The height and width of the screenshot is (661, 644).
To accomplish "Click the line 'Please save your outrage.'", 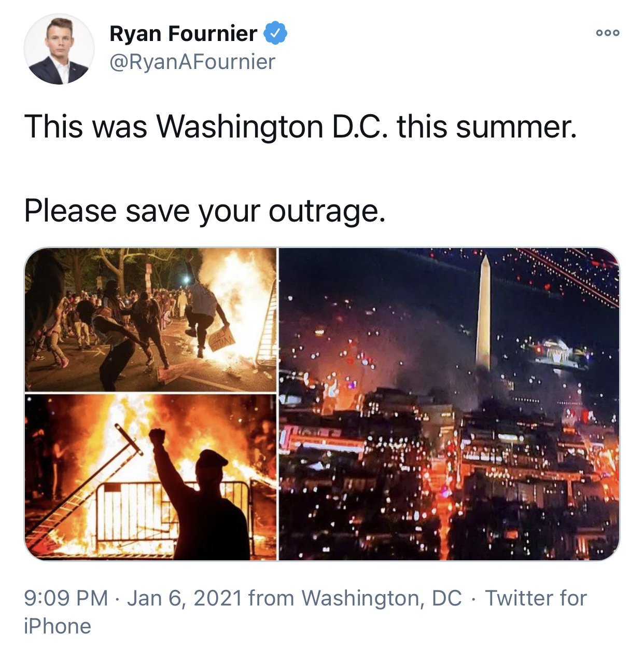I will coord(205,211).
